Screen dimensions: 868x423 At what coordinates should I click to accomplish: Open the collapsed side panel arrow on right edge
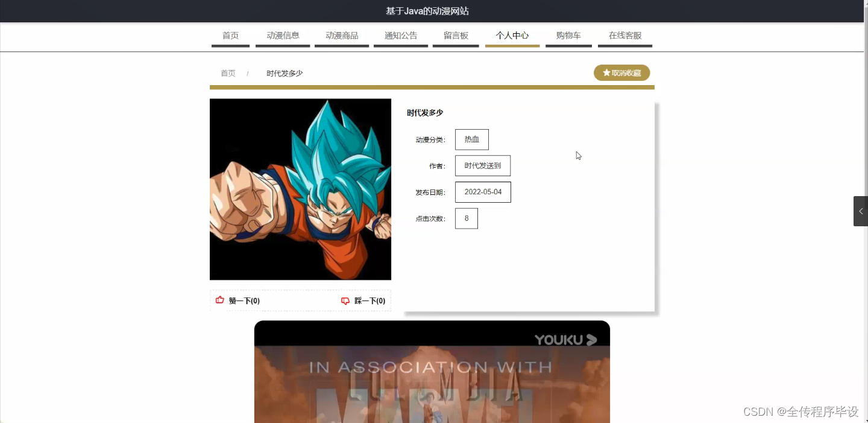[x=861, y=211]
